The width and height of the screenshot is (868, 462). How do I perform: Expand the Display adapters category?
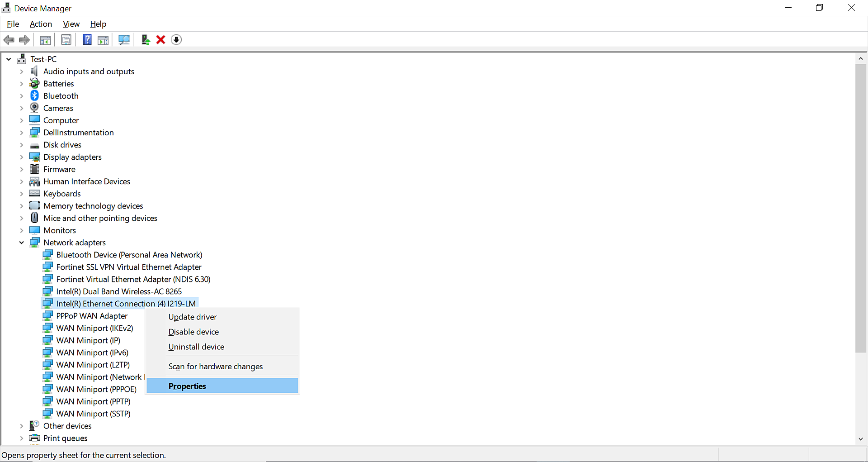point(21,157)
